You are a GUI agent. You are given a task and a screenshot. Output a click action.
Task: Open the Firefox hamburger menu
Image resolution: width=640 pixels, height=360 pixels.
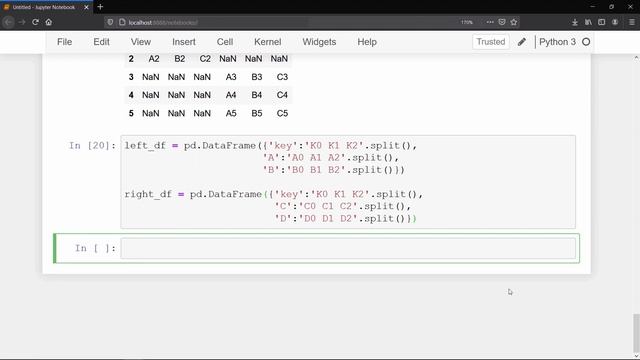point(631,22)
